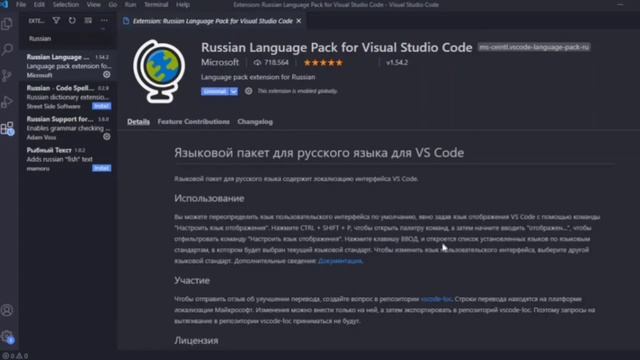The height and width of the screenshot is (360, 640).
Task: Click the Russian Language Pack globe logo
Action: click(x=159, y=71)
